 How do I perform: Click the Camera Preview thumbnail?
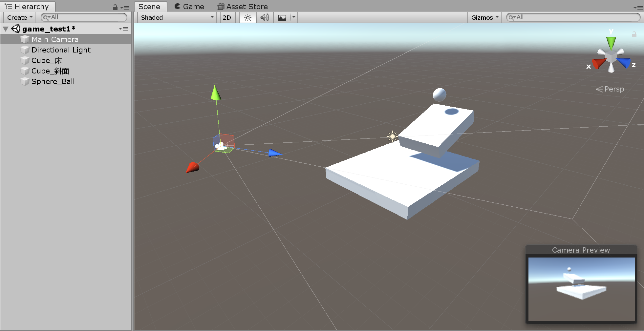[581, 289]
